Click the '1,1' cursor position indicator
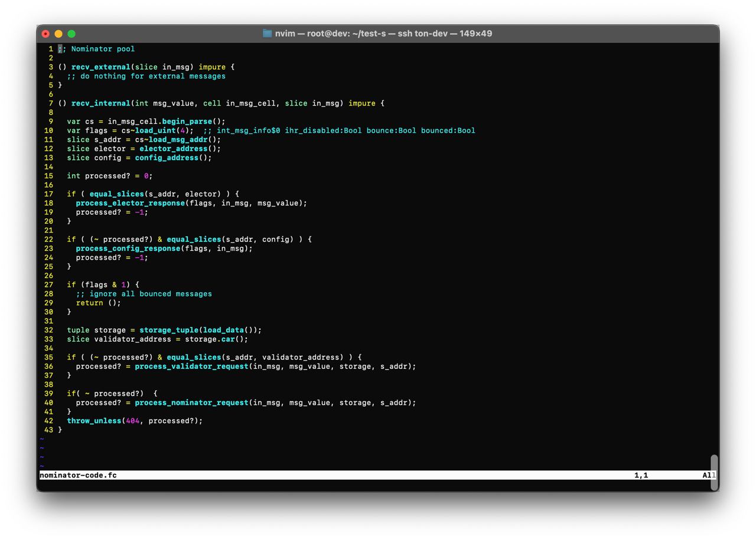This screenshot has width=756, height=540. tap(641, 475)
